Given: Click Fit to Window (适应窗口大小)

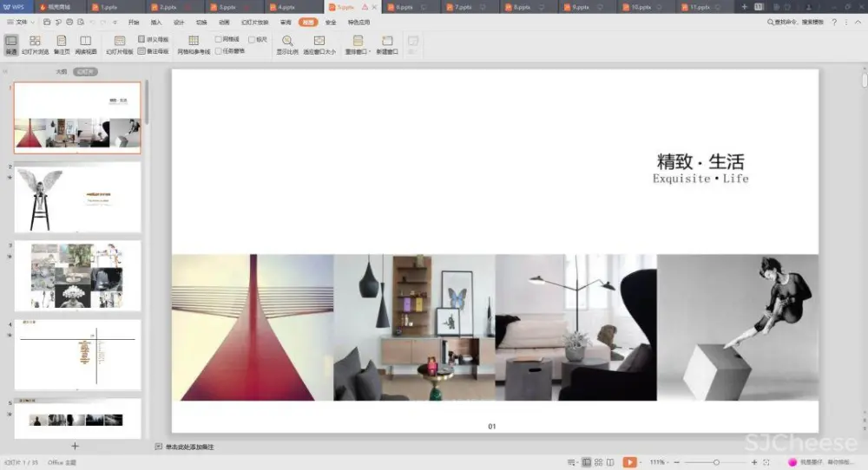Looking at the screenshot, I should [319, 44].
